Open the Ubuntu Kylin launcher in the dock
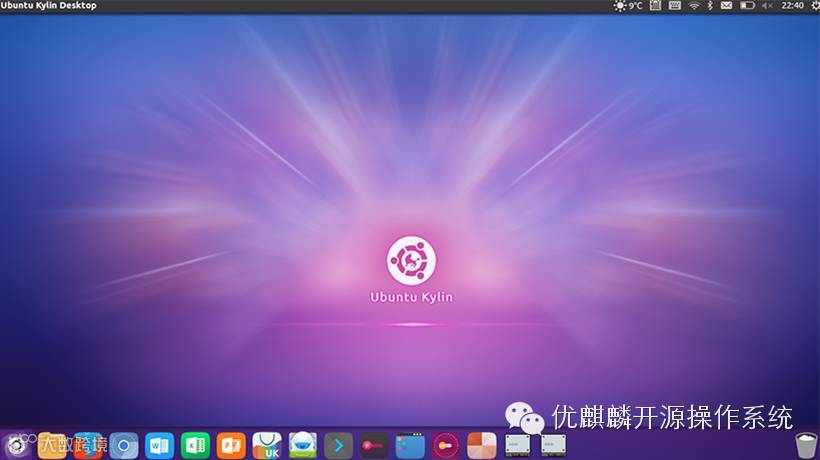820x460 pixels. point(16,446)
